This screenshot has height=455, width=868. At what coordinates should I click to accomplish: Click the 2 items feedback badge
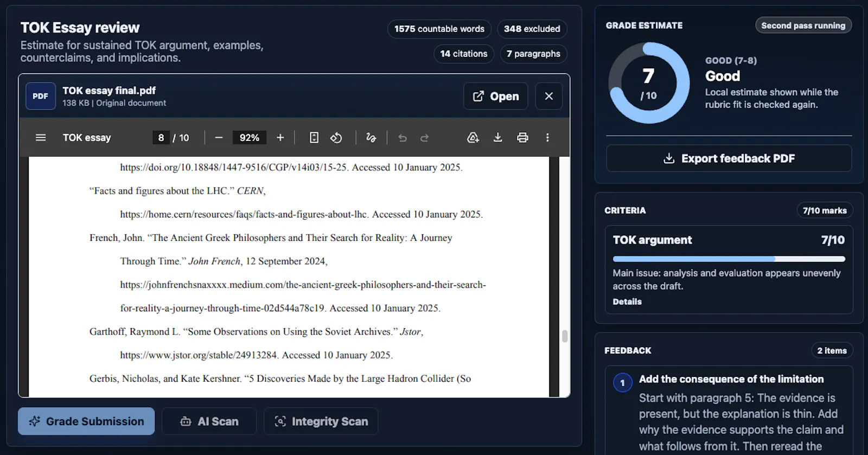832,350
